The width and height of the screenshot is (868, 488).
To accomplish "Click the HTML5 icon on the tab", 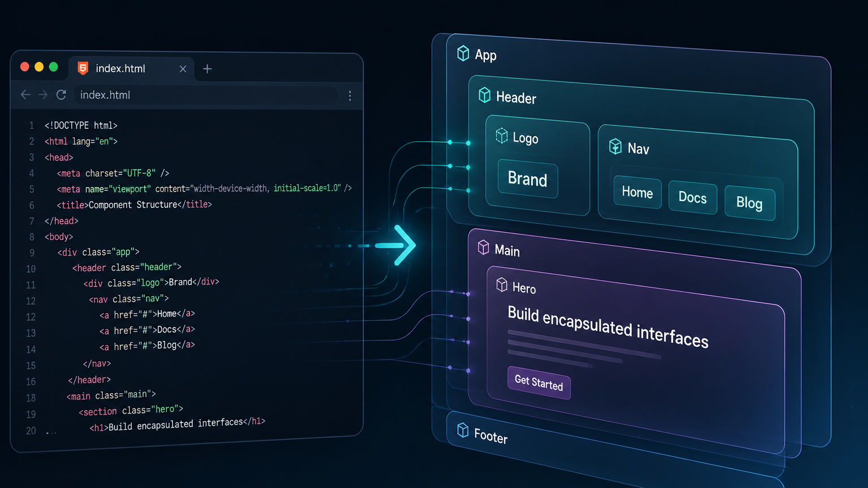I will click(x=83, y=68).
